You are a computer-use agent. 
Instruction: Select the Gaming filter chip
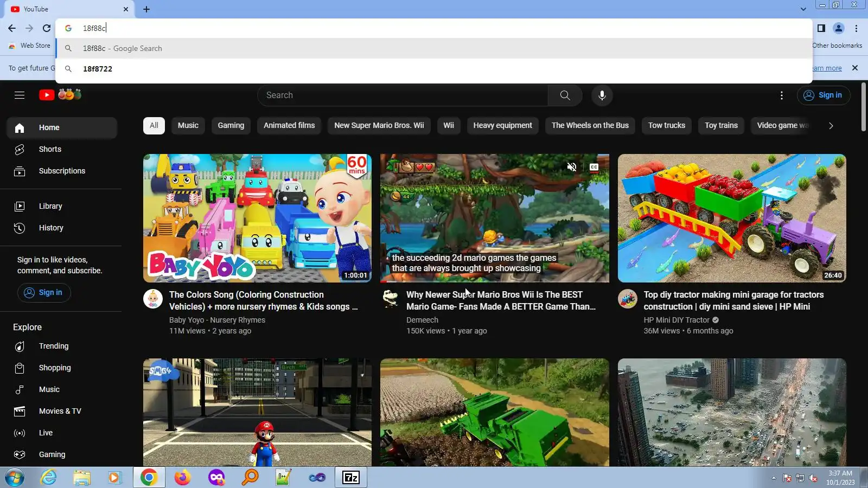[231, 125]
